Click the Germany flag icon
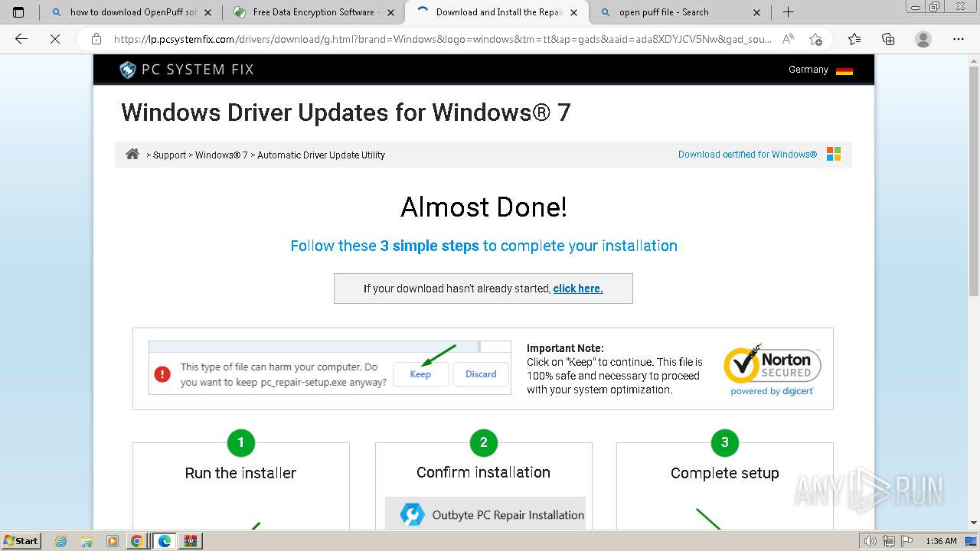Viewport: 980px width, 551px height. coord(844,70)
